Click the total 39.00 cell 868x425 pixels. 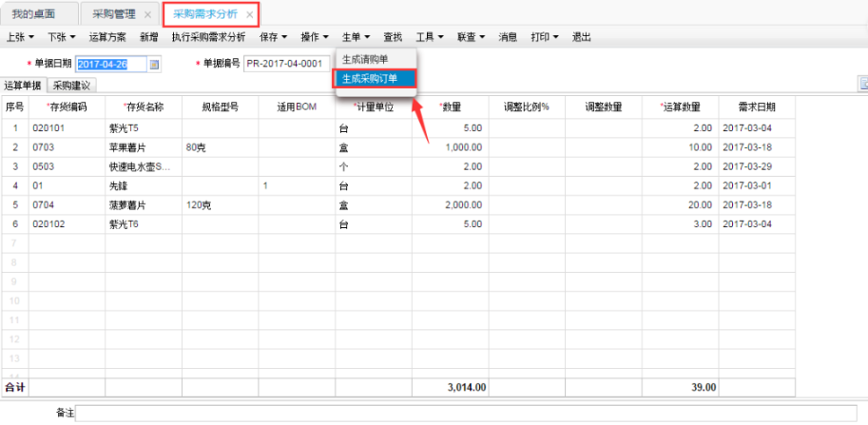tap(681, 387)
